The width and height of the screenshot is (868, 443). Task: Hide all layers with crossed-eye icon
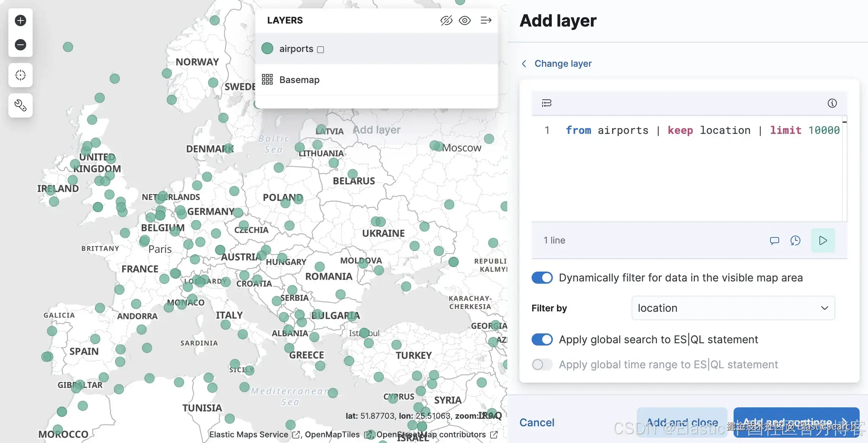pyautogui.click(x=446, y=20)
